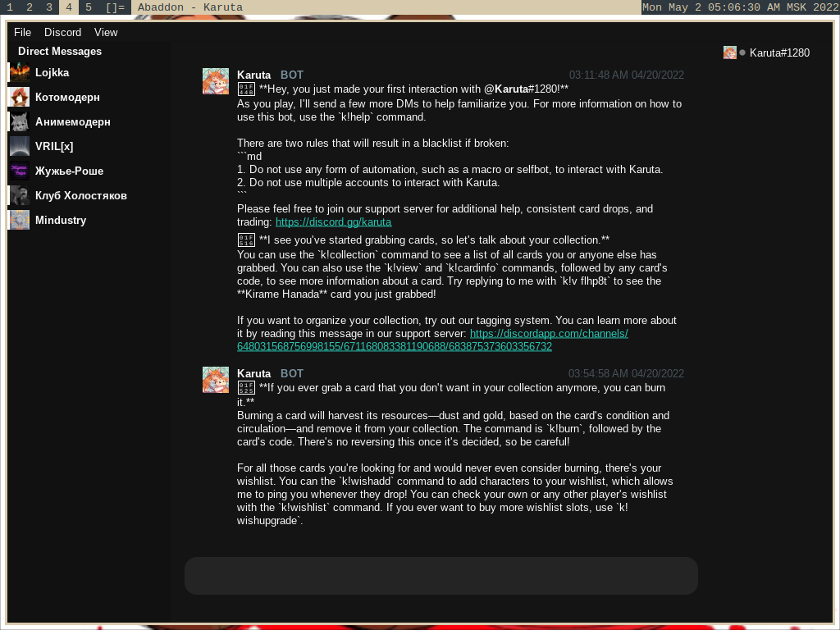Click Karuta username on first message
This screenshot has height=630, width=840.
(254, 75)
